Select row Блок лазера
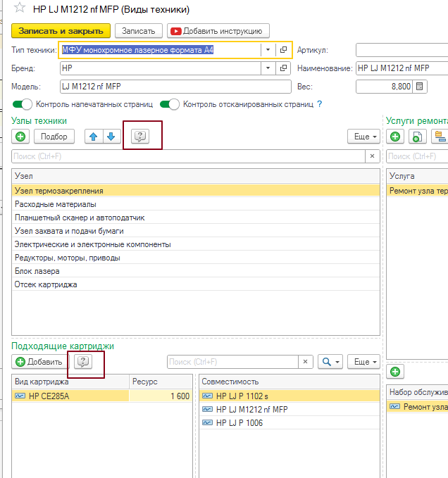This screenshot has height=478, width=448. click(x=196, y=271)
